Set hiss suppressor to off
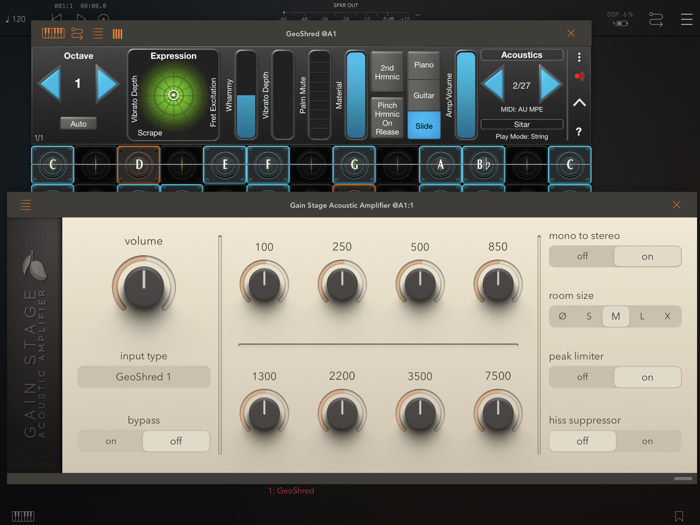This screenshot has height=525, width=700. (x=582, y=441)
